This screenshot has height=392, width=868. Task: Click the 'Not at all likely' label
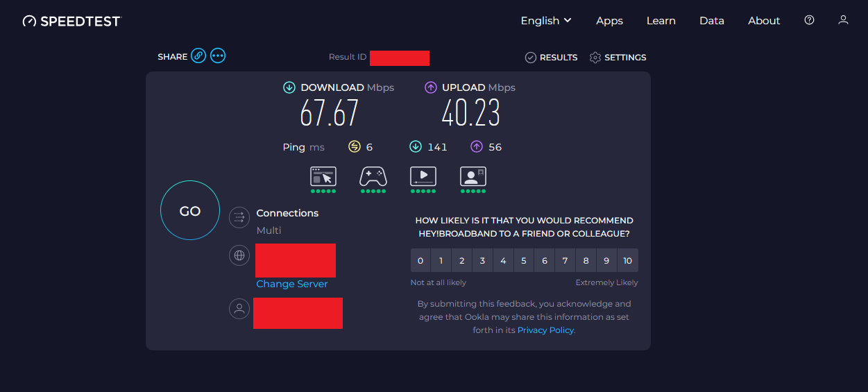click(x=439, y=282)
